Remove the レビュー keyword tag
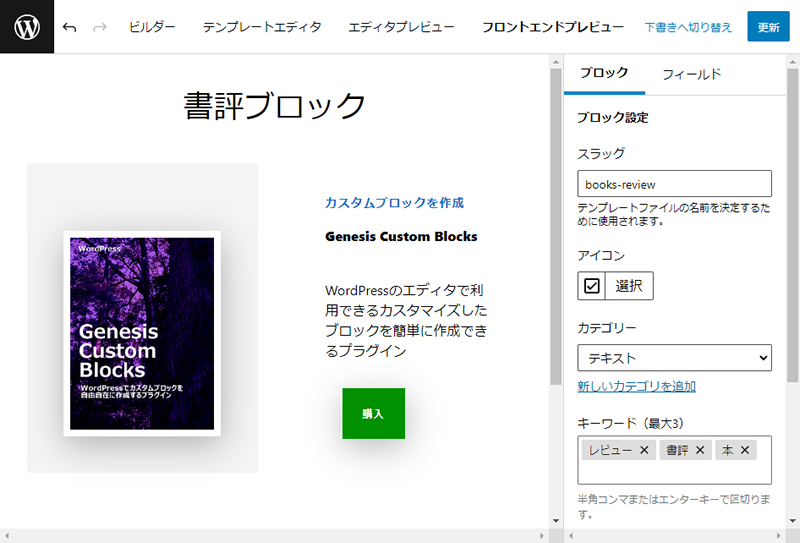 coord(644,450)
